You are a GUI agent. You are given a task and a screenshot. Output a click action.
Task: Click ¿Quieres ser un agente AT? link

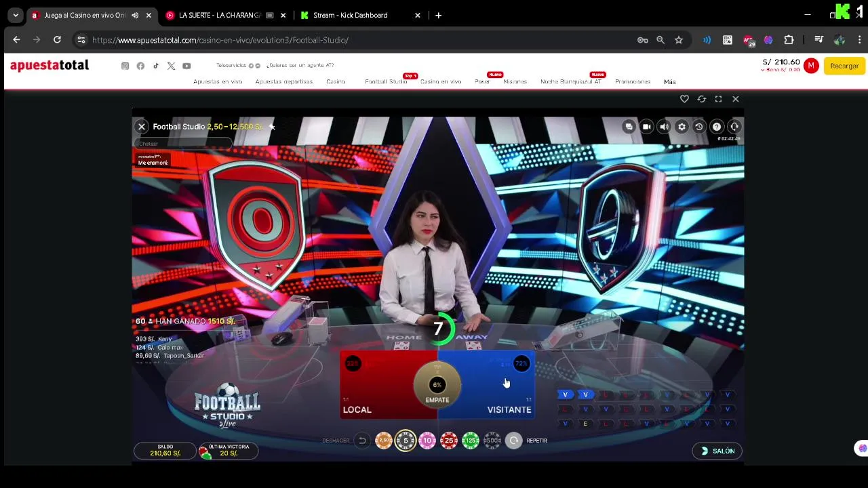tap(300, 65)
